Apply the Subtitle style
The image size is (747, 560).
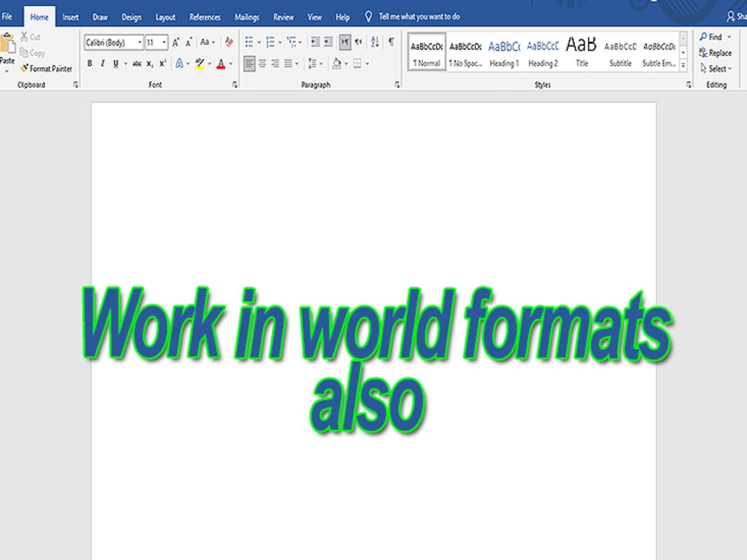(620, 52)
